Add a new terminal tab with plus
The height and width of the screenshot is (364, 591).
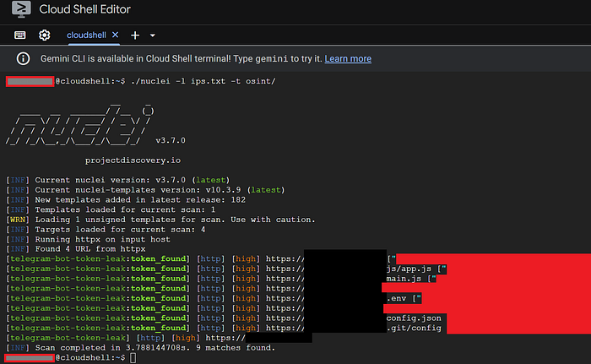coord(135,35)
